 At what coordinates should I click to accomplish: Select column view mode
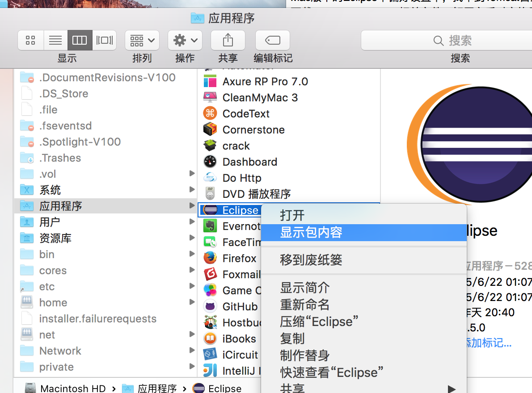[80, 40]
